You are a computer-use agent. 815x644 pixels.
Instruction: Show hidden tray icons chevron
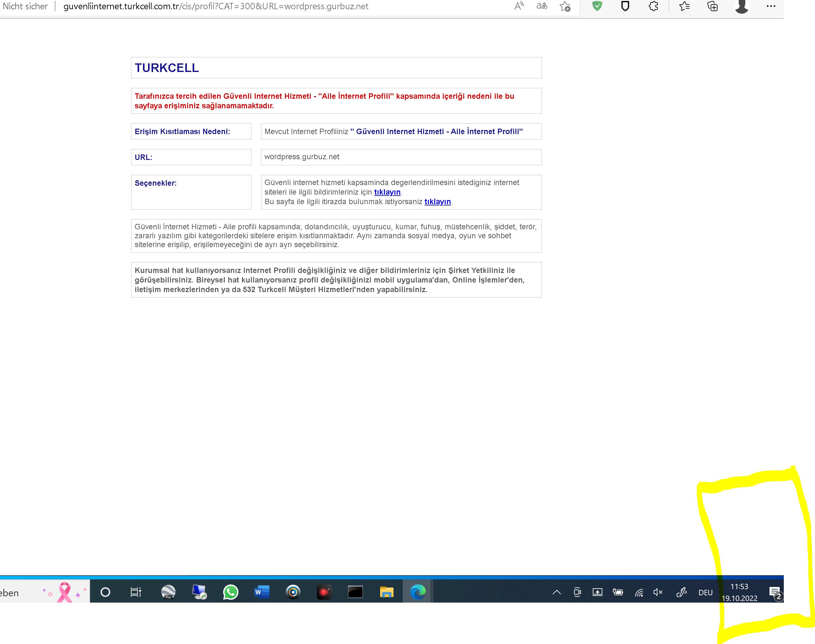pos(556,592)
